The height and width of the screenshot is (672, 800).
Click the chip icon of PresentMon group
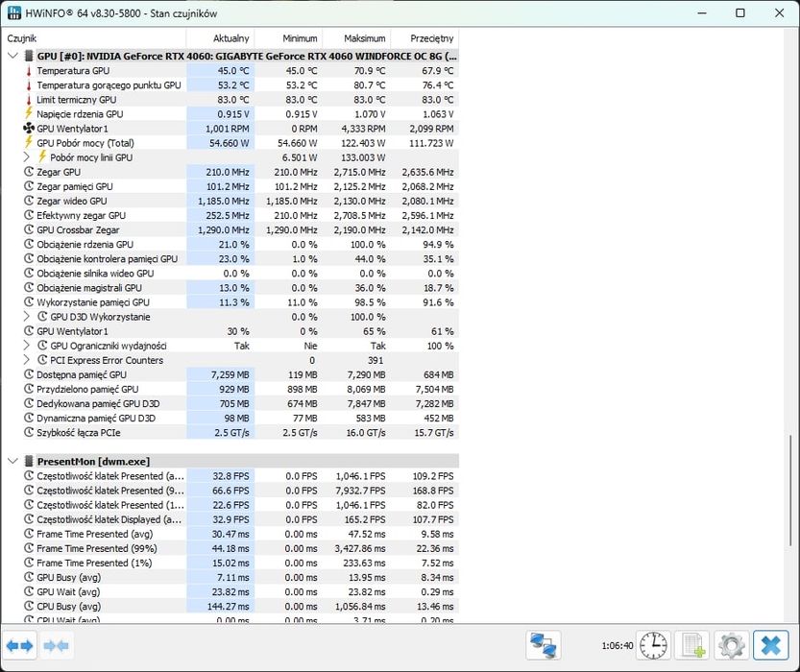tap(29, 462)
